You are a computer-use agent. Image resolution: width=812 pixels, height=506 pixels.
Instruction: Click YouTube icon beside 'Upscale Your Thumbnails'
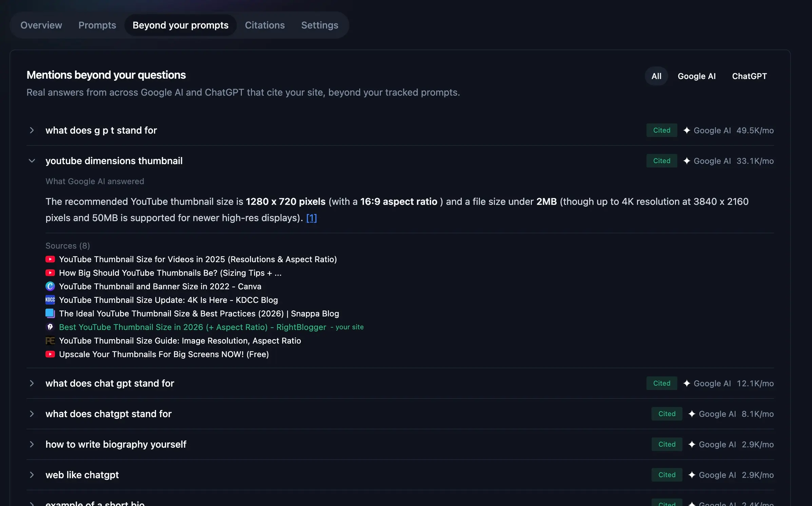(x=50, y=354)
